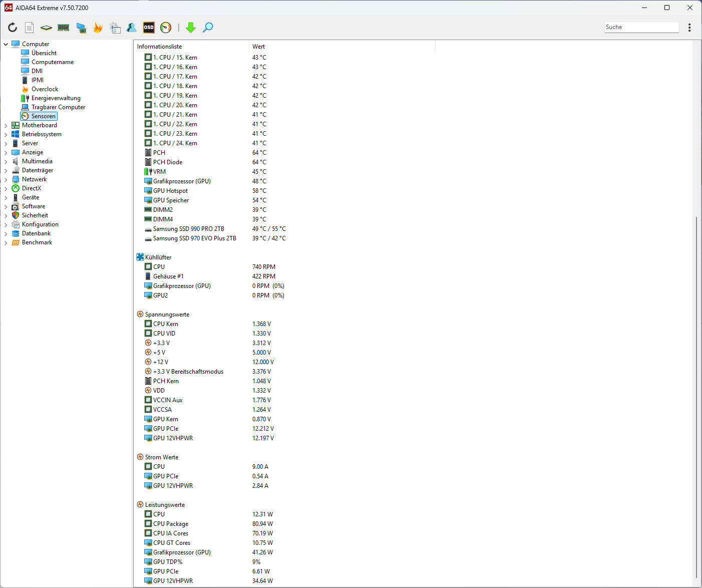
Task: Click the vertical scrollbar thumb
Action: 696,397
